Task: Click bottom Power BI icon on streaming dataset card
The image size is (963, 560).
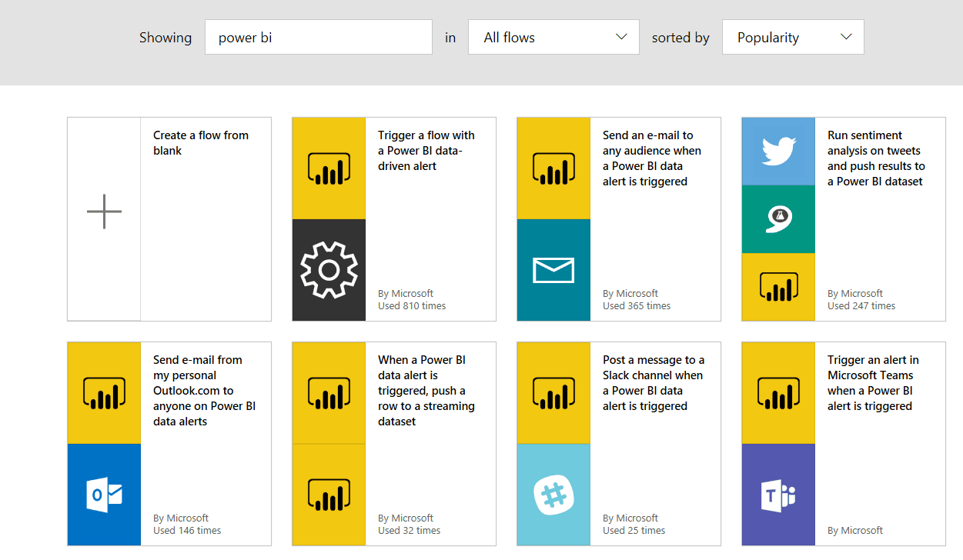Action: point(329,495)
